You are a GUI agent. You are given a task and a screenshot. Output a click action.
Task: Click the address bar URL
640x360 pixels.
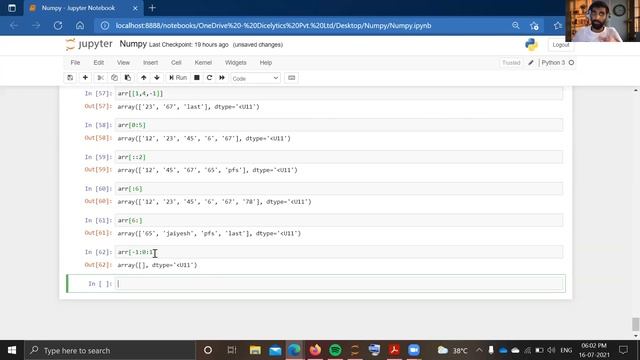tap(273, 26)
